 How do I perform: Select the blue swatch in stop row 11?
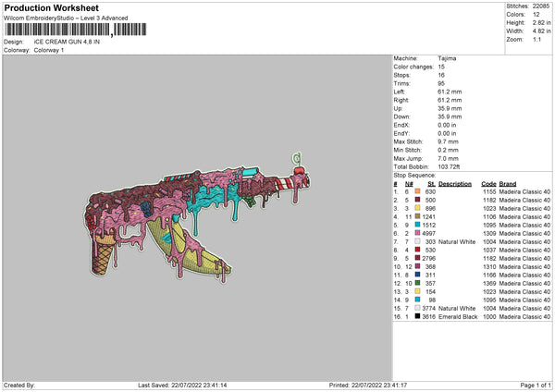click(x=417, y=275)
